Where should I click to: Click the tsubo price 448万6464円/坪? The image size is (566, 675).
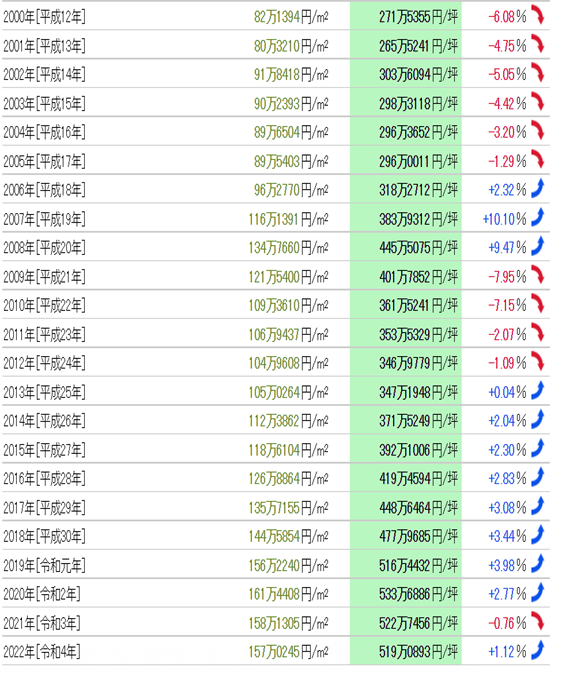tap(418, 508)
